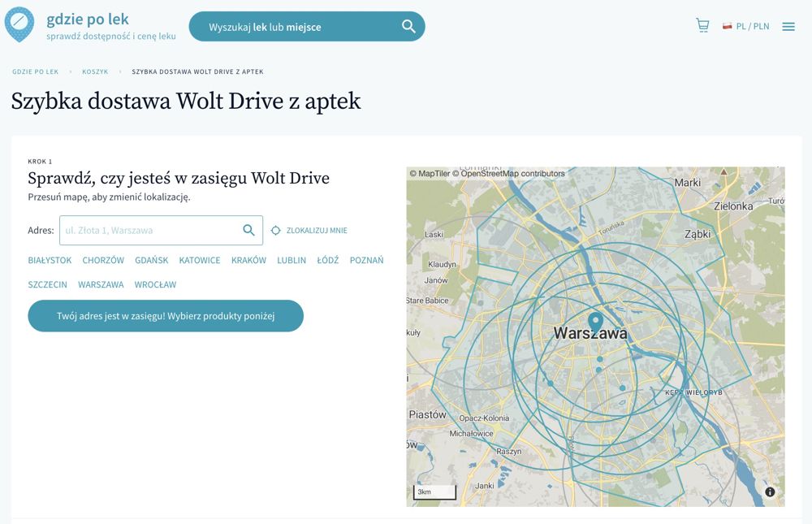Open the shopping cart

pyautogui.click(x=702, y=25)
